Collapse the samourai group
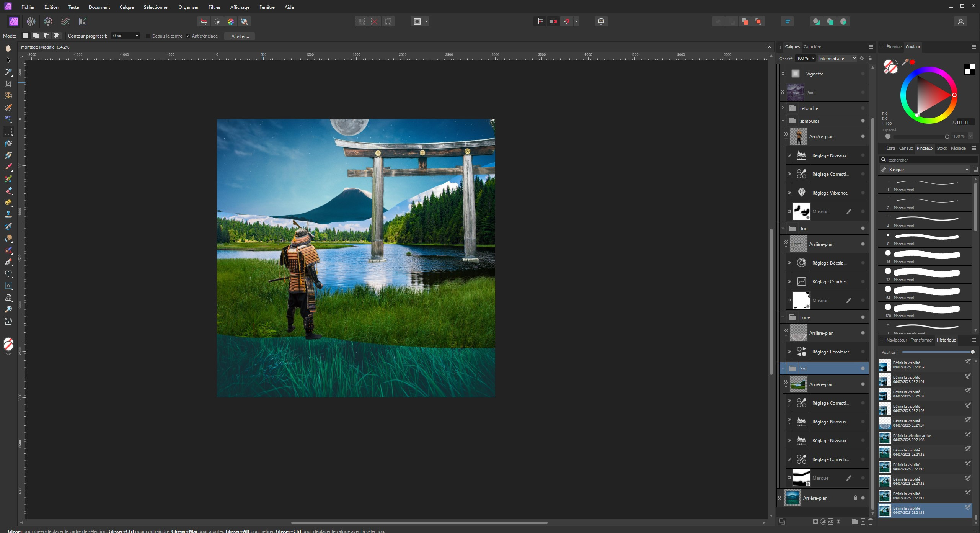 [783, 121]
